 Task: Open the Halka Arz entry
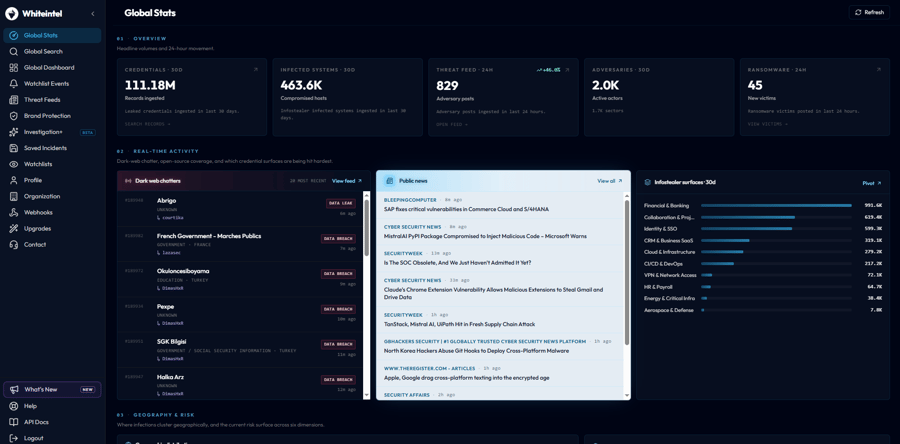click(240, 384)
